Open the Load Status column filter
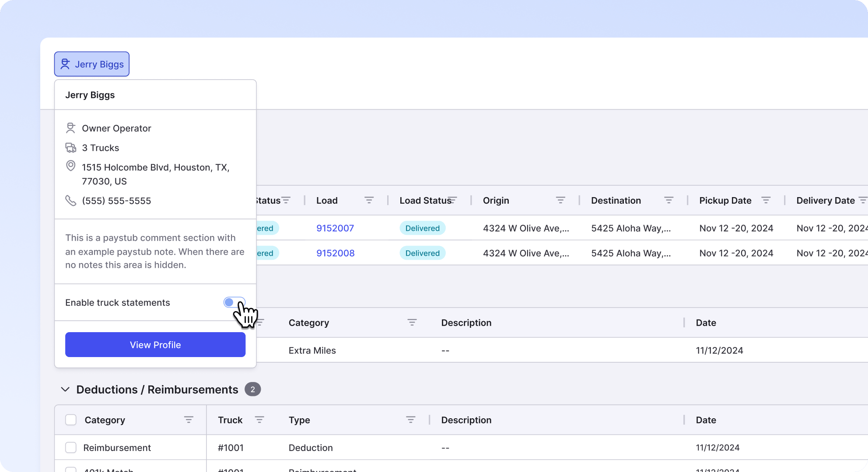 coord(452,200)
